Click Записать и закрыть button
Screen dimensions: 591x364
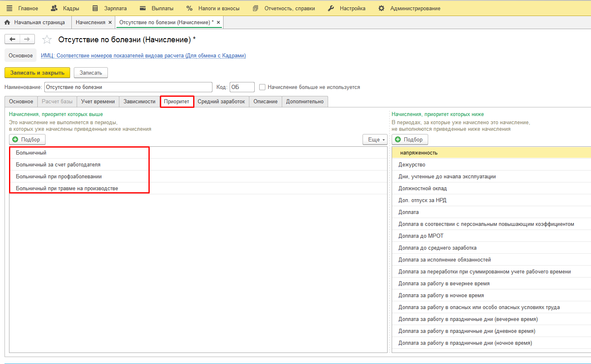[x=37, y=73]
